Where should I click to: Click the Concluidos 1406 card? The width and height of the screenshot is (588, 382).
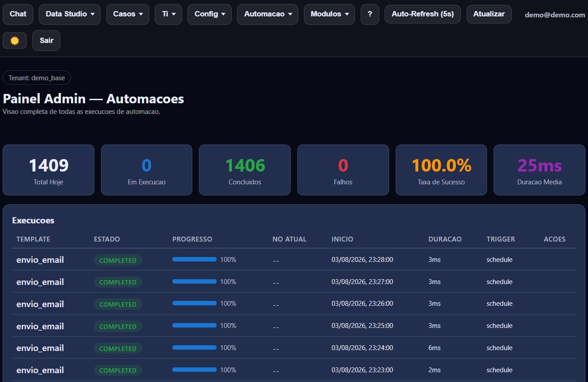pos(245,170)
